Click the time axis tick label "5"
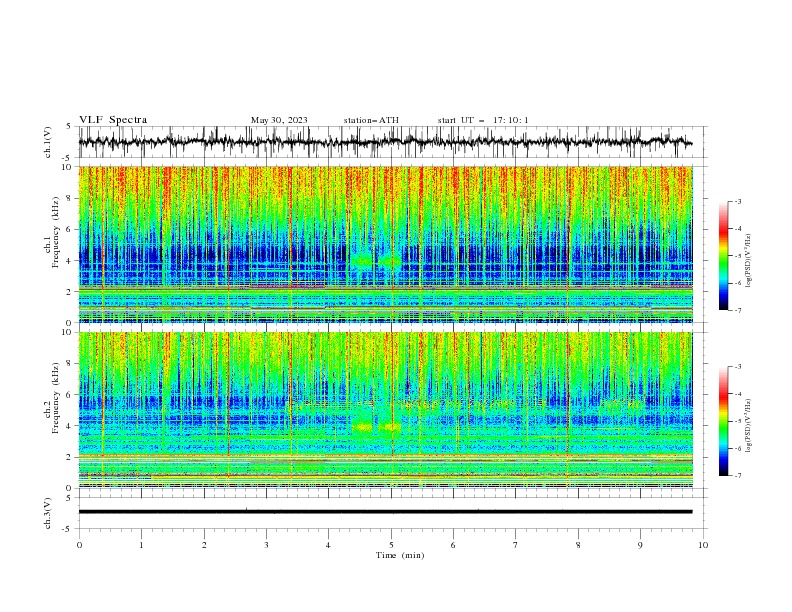This screenshot has width=792, height=612. (391, 545)
